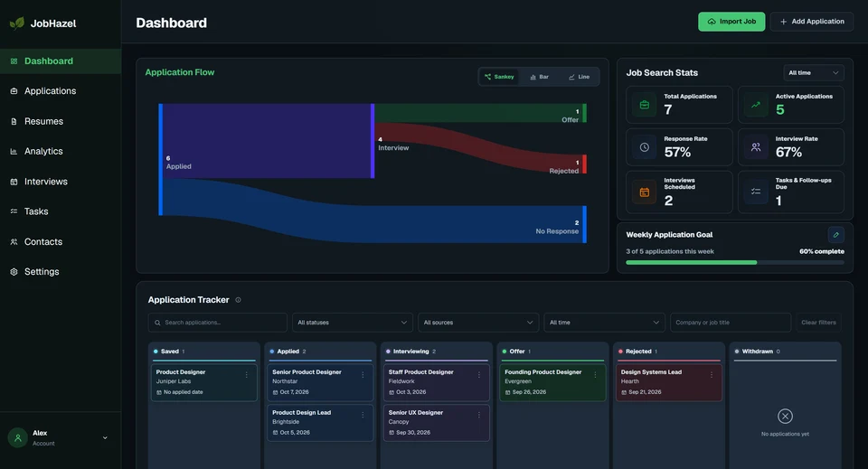Click the Total Applications briefcase icon

(x=645, y=105)
